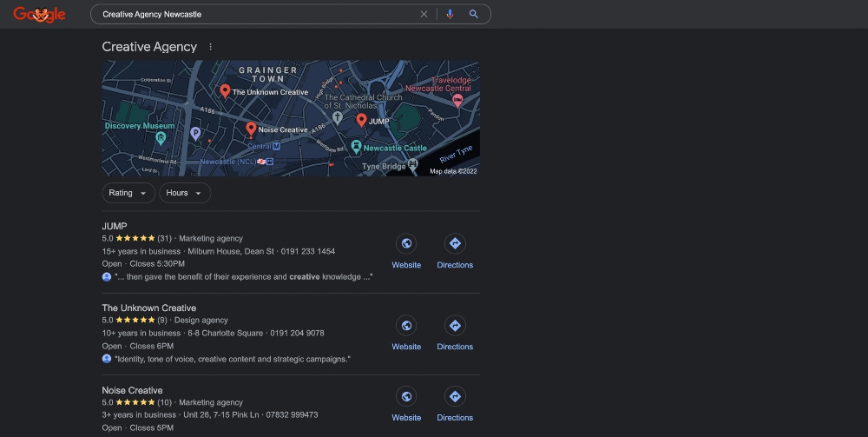
Task: Click phone number 0191 204 9078
Action: pos(297,334)
